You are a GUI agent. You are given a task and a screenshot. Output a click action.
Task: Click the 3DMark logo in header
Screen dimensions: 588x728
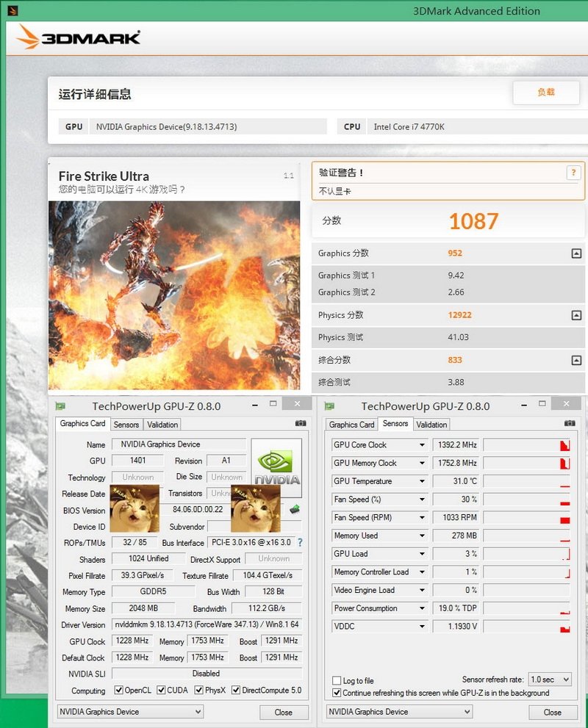coord(78,37)
